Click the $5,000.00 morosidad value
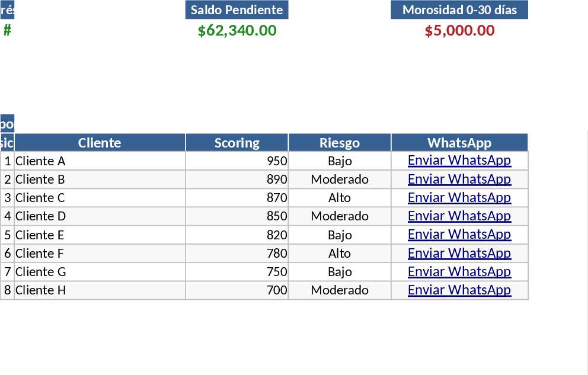The image size is (588, 375). pos(459,31)
